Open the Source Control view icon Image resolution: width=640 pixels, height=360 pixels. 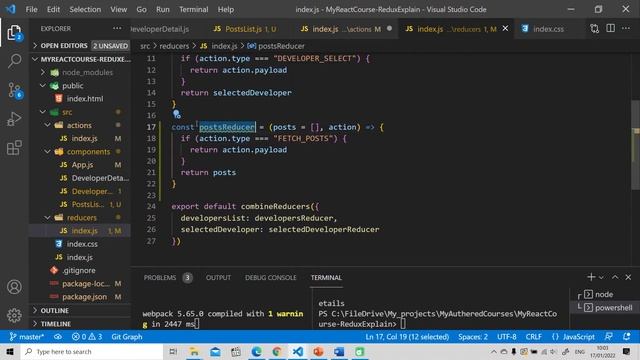15,90
